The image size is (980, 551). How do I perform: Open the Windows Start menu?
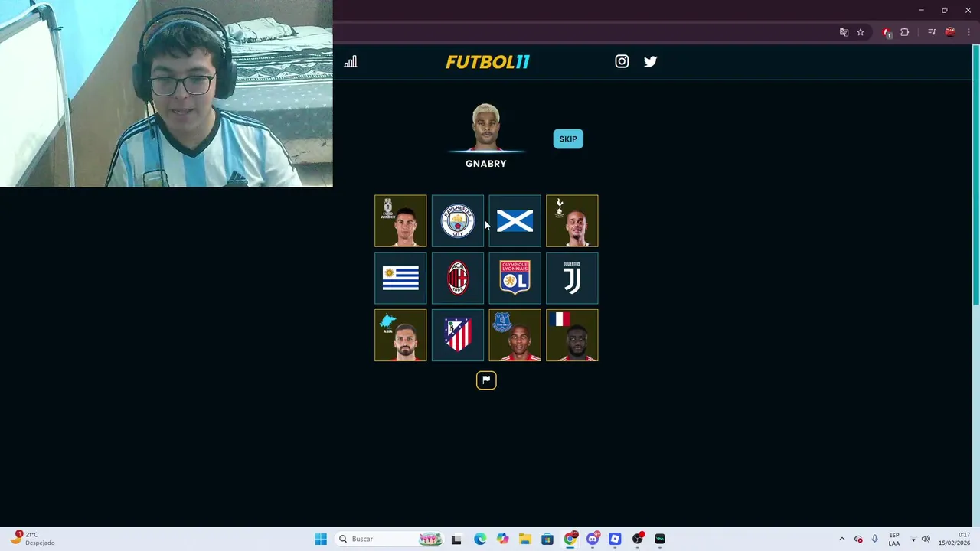321,539
